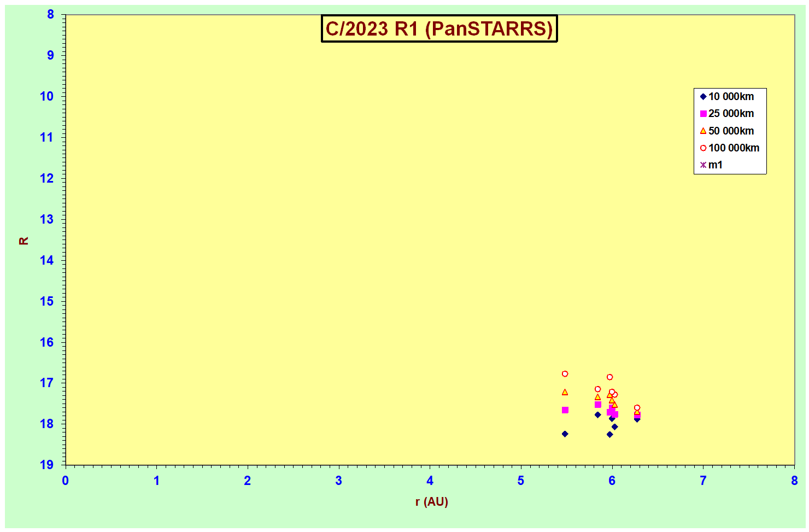
Task: Click y-axis label 8
Action: pos(50,15)
